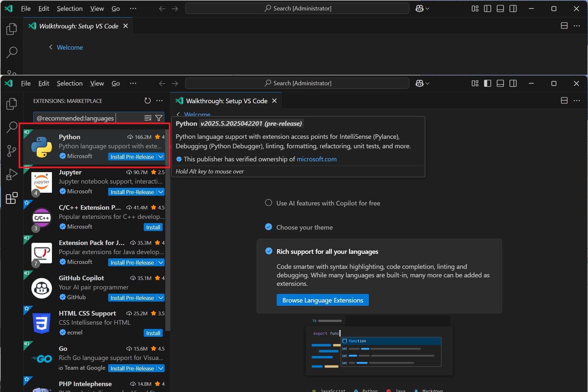The image size is (588, 392).
Task: Click the Extensions icon in activity bar
Action: point(12,198)
